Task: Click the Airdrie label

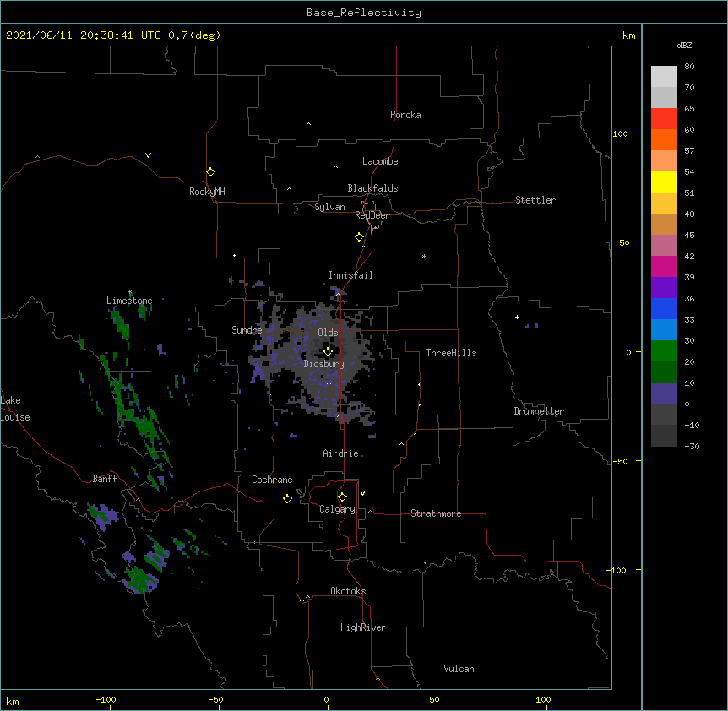Action: (x=340, y=453)
